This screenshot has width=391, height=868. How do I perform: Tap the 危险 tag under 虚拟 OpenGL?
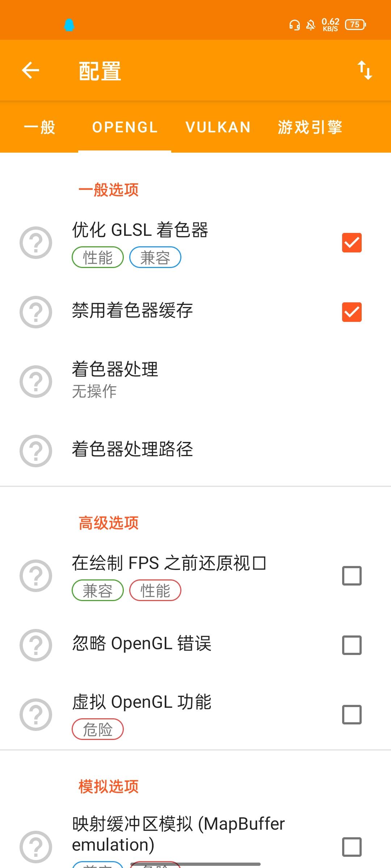[x=98, y=729]
